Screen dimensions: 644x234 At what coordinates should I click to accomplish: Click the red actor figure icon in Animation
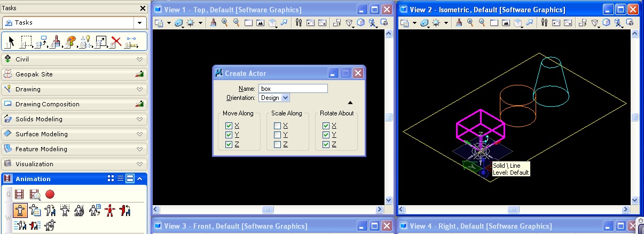click(x=111, y=209)
